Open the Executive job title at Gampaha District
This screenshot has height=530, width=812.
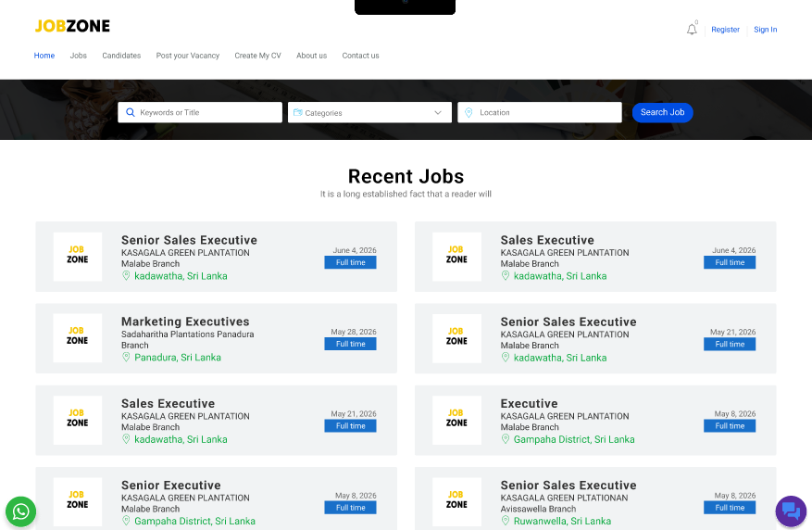(x=529, y=403)
